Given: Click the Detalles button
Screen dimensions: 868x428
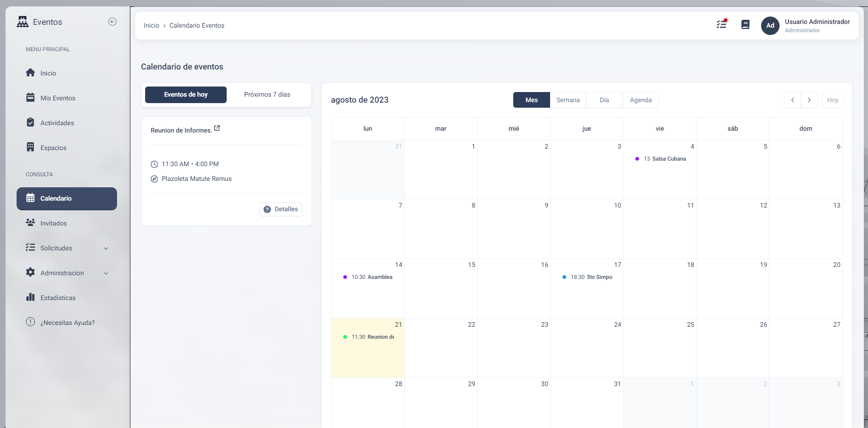Looking at the screenshot, I should (280, 209).
